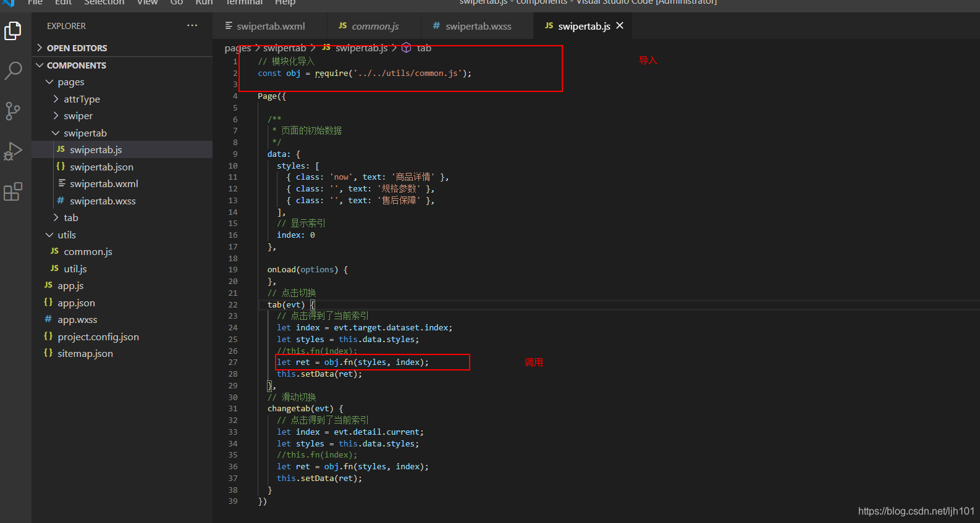Collapse the COMPONENTS section
This screenshot has width=980, height=523.
[122, 65]
